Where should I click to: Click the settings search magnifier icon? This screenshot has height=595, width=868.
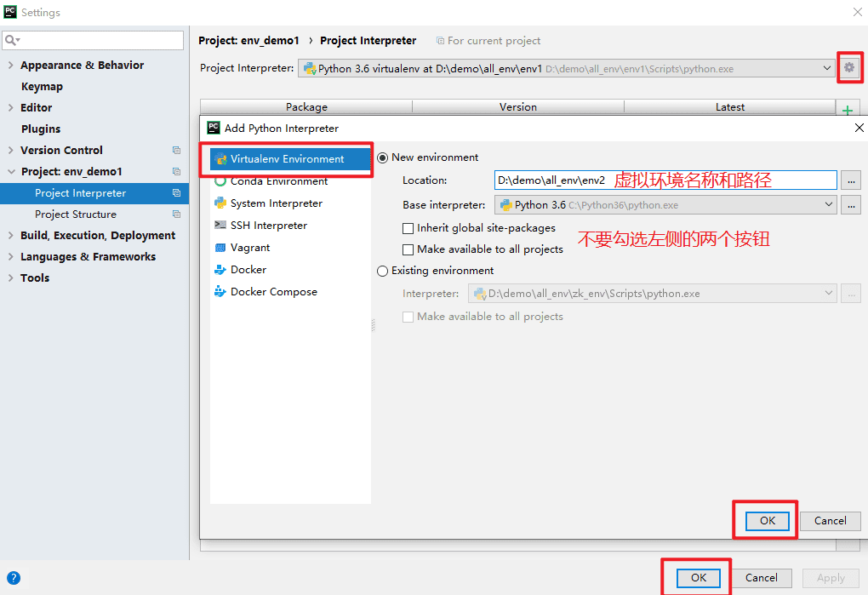(x=12, y=40)
